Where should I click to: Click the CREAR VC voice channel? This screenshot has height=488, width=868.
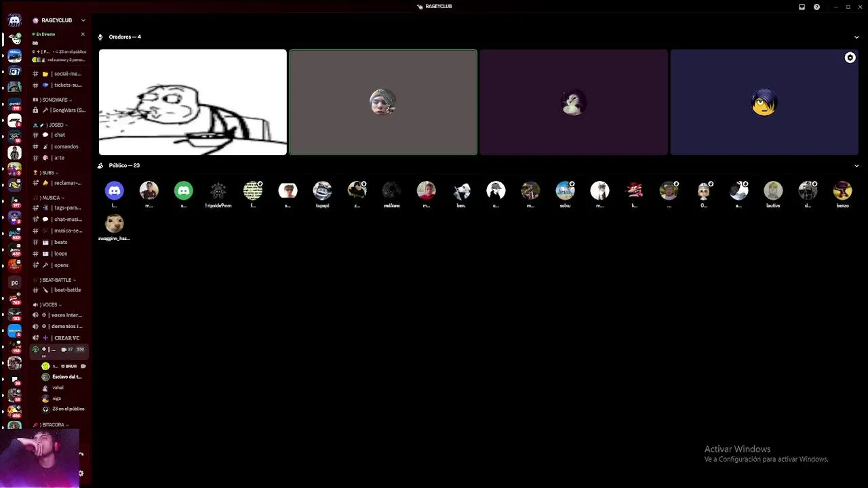point(59,338)
